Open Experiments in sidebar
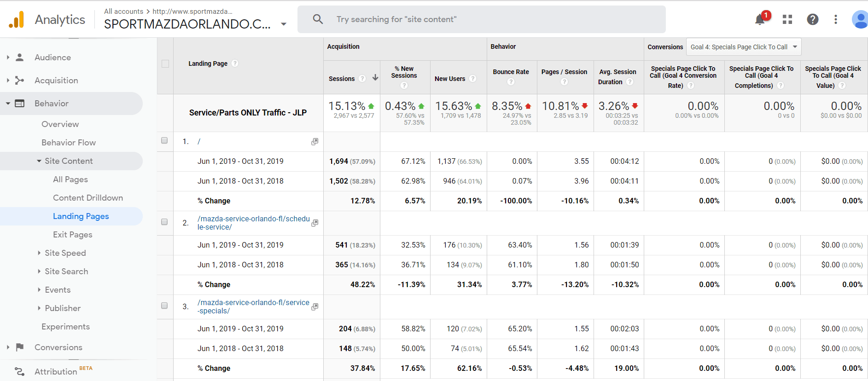868x381 pixels. 65,327
